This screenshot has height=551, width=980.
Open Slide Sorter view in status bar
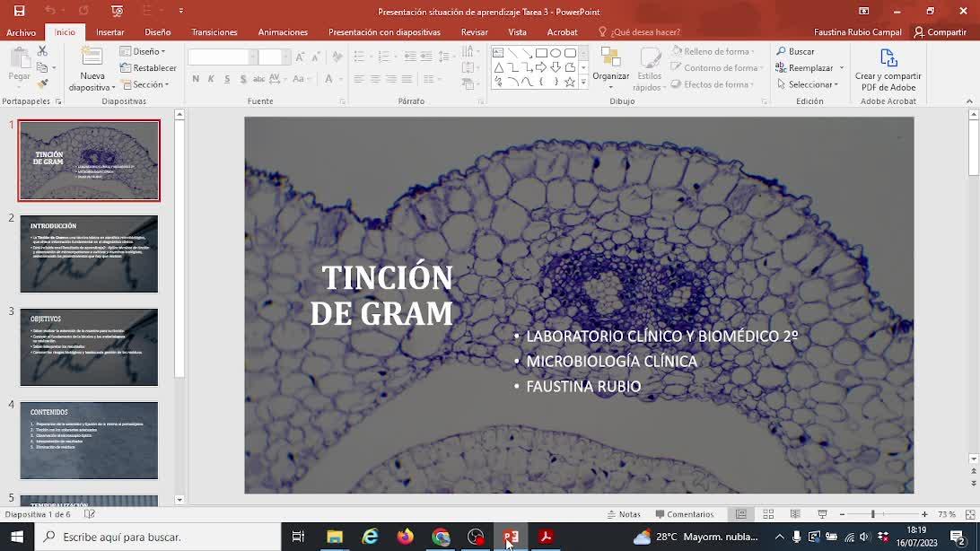(768, 514)
